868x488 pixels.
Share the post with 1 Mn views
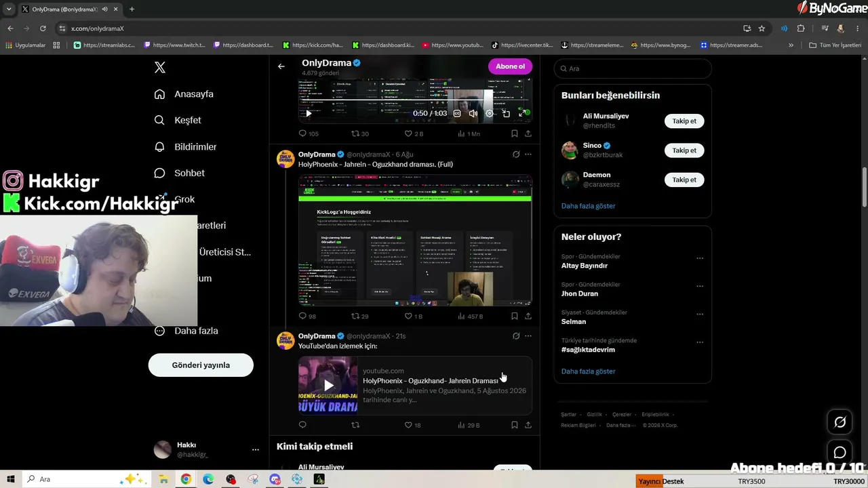[x=528, y=134]
